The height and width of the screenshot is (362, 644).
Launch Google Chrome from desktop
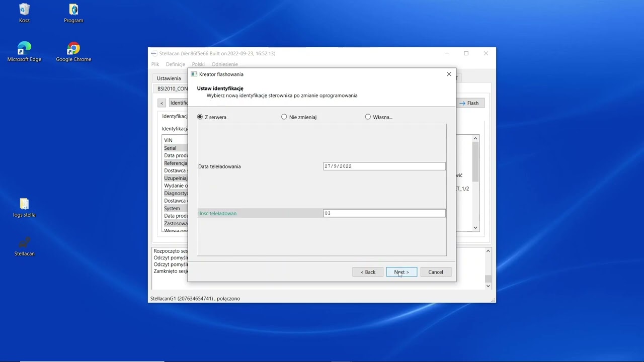tap(73, 52)
